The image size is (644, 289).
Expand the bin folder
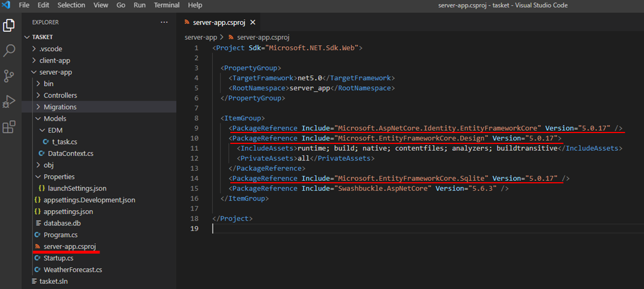[38, 84]
